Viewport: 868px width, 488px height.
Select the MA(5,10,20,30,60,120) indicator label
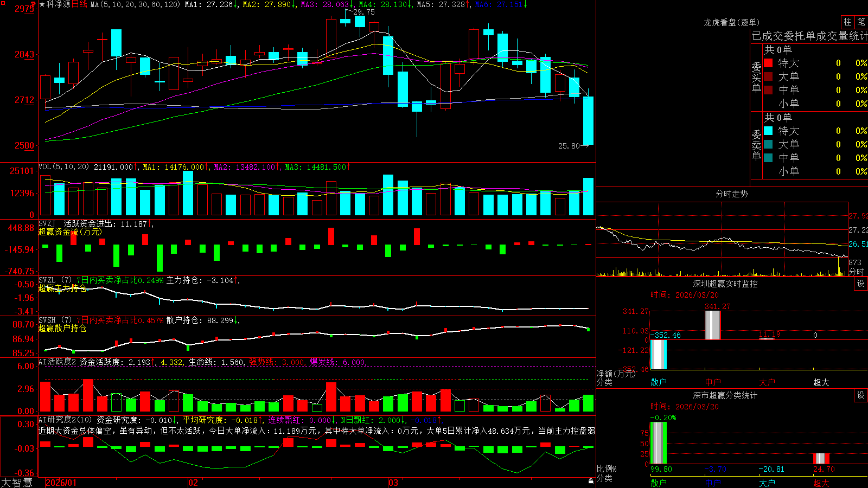pos(135,4)
